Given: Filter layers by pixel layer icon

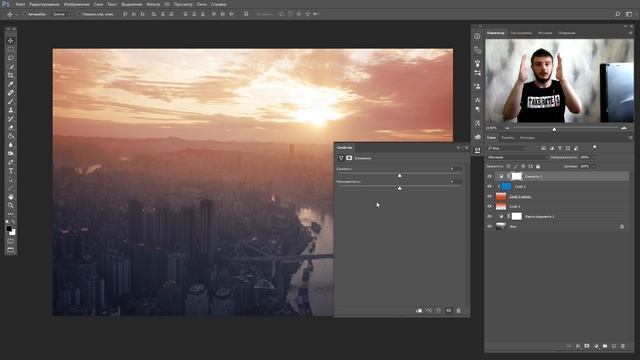Looking at the screenshot, I should 543,148.
